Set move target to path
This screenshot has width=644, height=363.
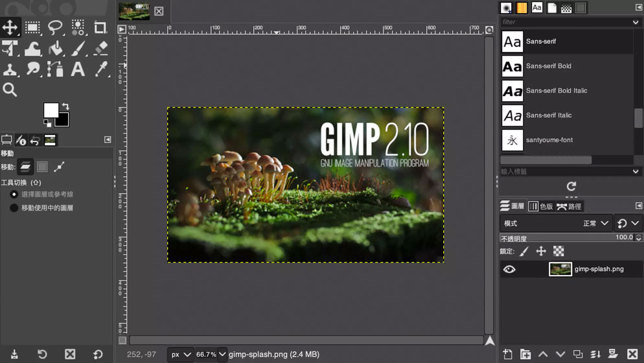click(x=59, y=167)
